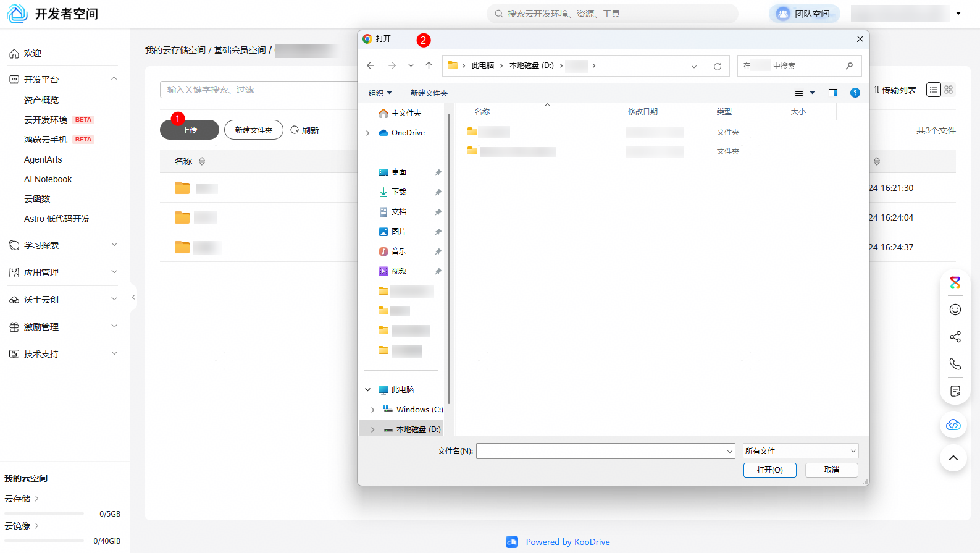This screenshot has width=980, height=553.
Task: Collapse the 此电脑 tree node
Action: (x=368, y=390)
